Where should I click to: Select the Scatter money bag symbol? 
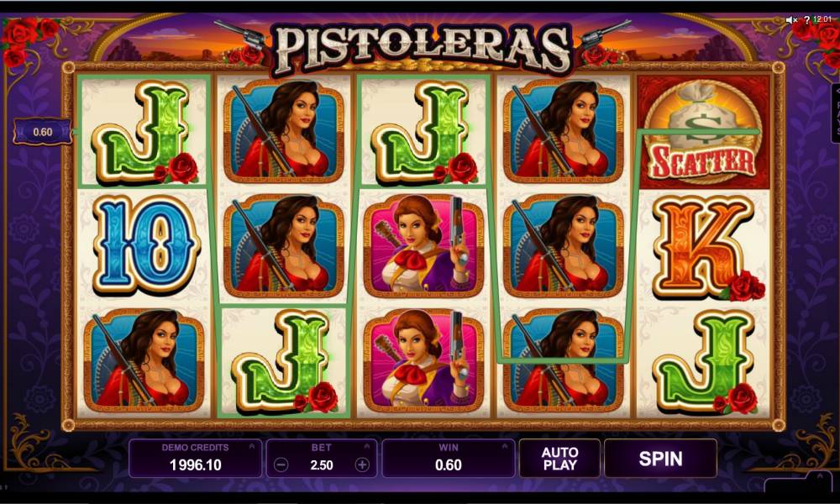click(703, 131)
